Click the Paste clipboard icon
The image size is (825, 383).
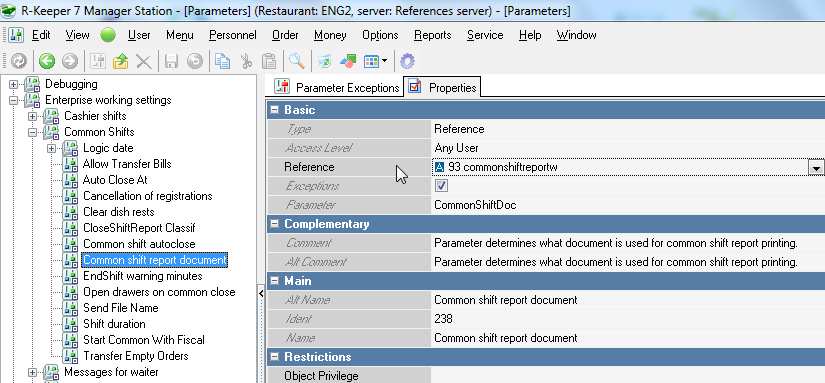click(x=269, y=62)
